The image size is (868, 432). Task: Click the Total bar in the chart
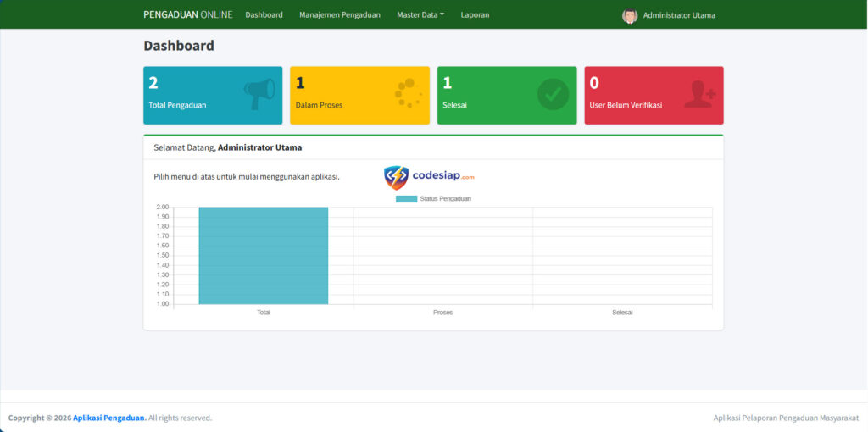click(263, 256)
